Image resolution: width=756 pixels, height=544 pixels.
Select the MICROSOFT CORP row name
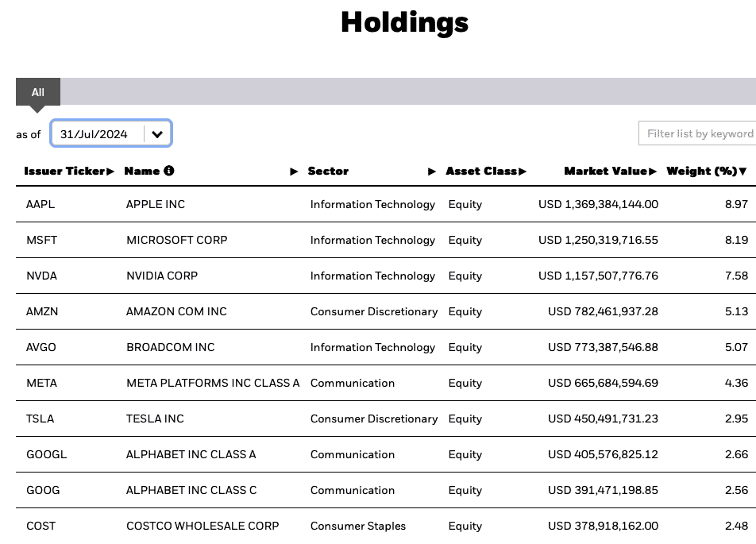tap(176, 240)
